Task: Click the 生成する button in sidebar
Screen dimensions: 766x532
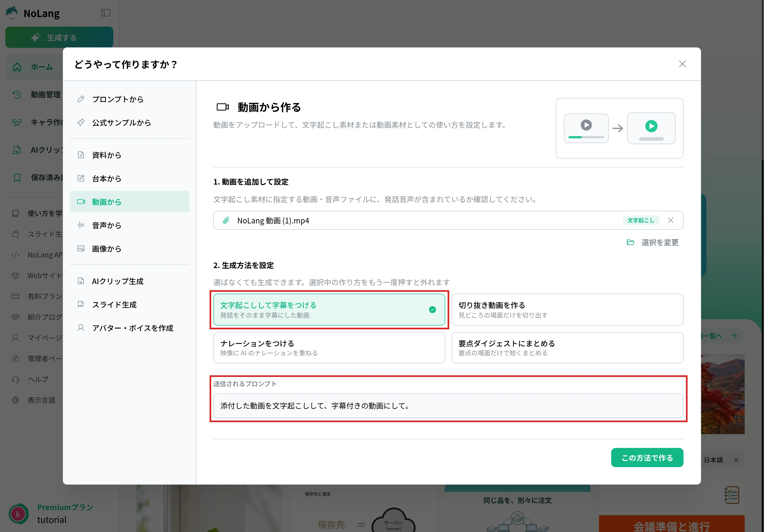Action: tap(59, 37)
